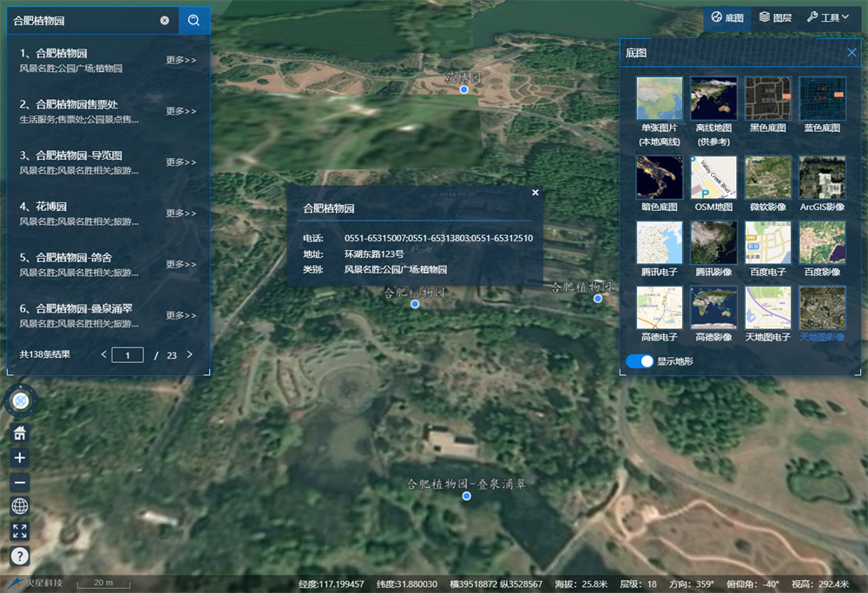Clear the search box text
The height and width of the screenshot is (593, 868).
pyautogui.click(x=164, y=21)
